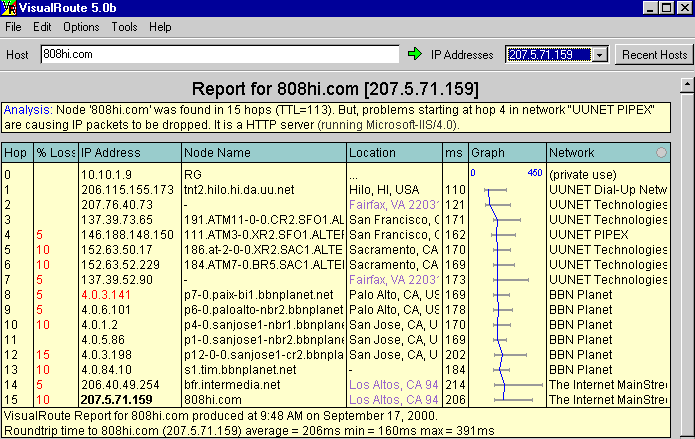Click the Los Altos, CA link for hop 15
695x439 pixels.
394,400
